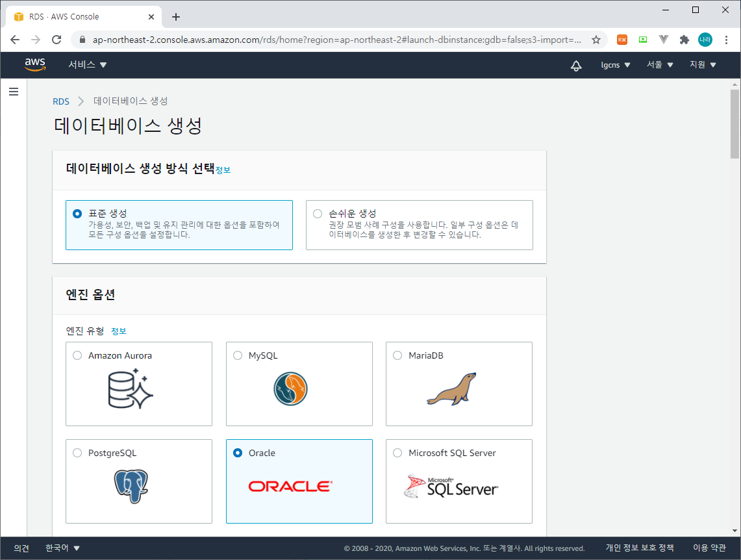This screenshot has width=741, height=560.
Task: Click the gray V extension icon
Action: coord(664,40)
